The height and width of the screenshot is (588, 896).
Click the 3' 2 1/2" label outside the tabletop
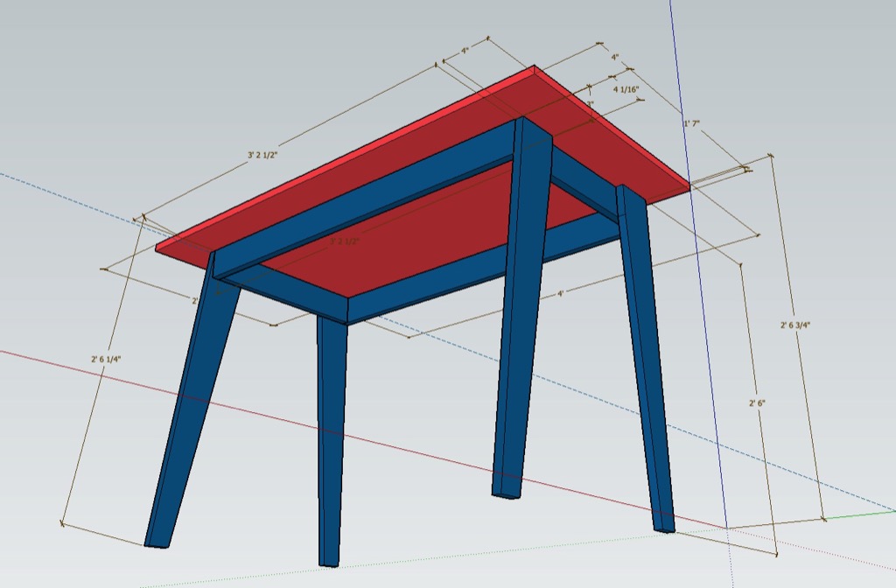262,155
